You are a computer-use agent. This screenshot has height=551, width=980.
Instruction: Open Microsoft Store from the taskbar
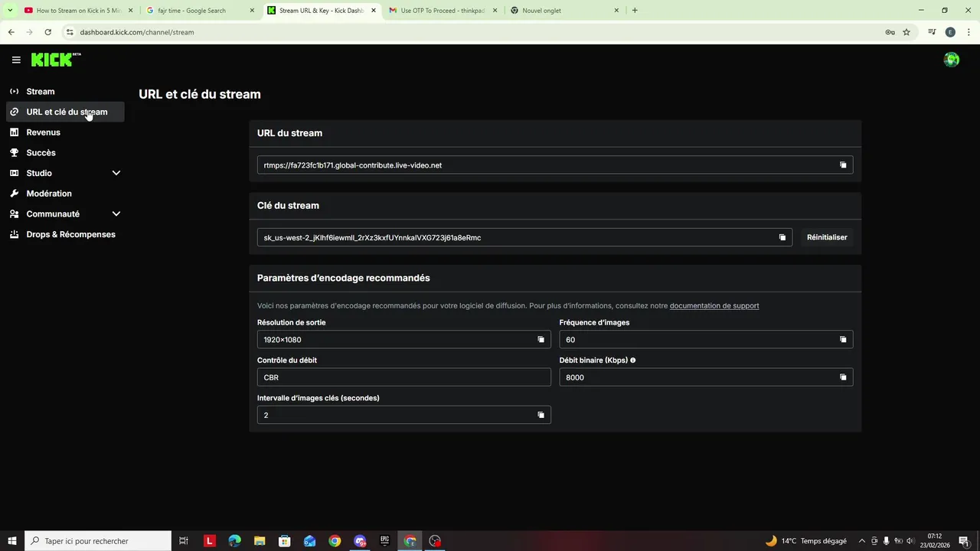285,541
